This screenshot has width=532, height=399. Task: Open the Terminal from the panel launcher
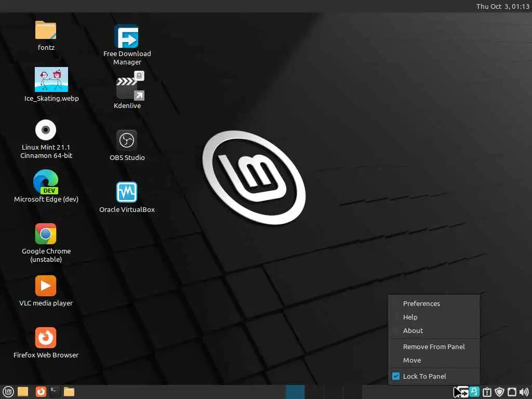coord(55,392)
